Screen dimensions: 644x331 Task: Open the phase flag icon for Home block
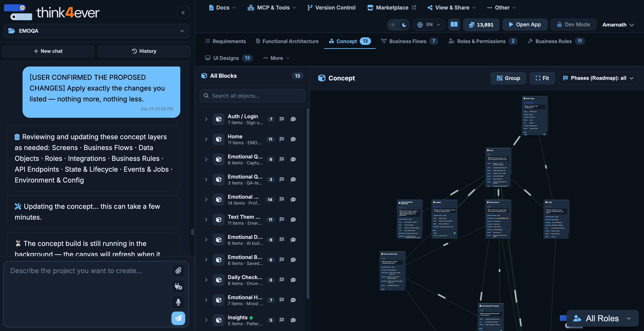282,139
